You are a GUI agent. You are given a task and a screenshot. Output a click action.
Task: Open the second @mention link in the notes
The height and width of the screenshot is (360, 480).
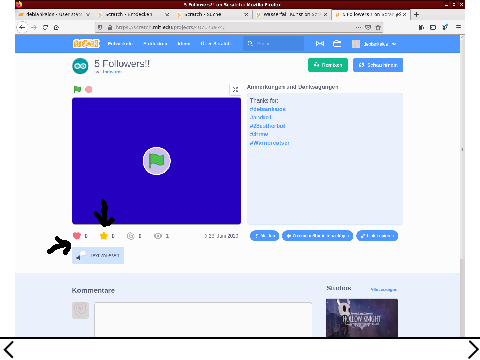tap(260, 117)
